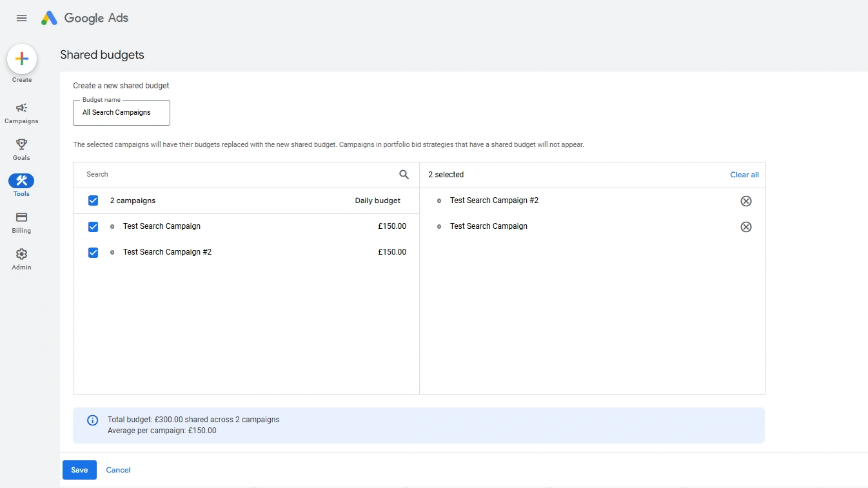Click the 'Shared budgets' page heading
868x488 pixels.
click(102, 55)
